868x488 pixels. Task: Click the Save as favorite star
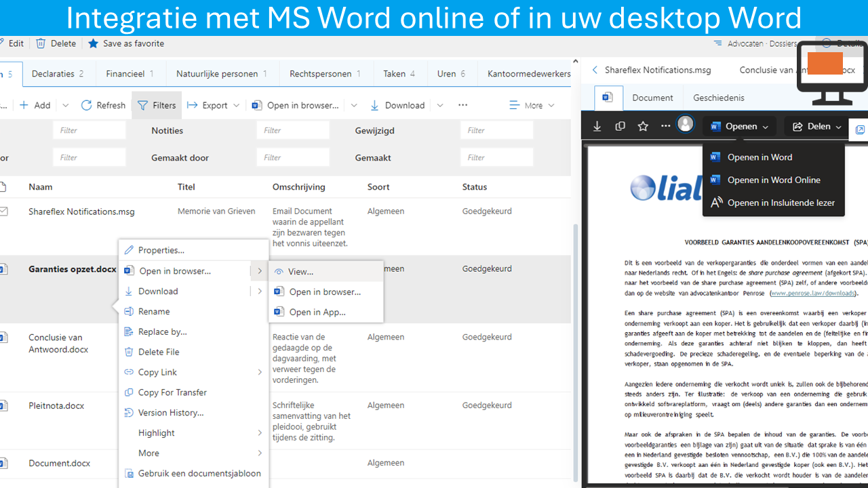tap(126, 43)
